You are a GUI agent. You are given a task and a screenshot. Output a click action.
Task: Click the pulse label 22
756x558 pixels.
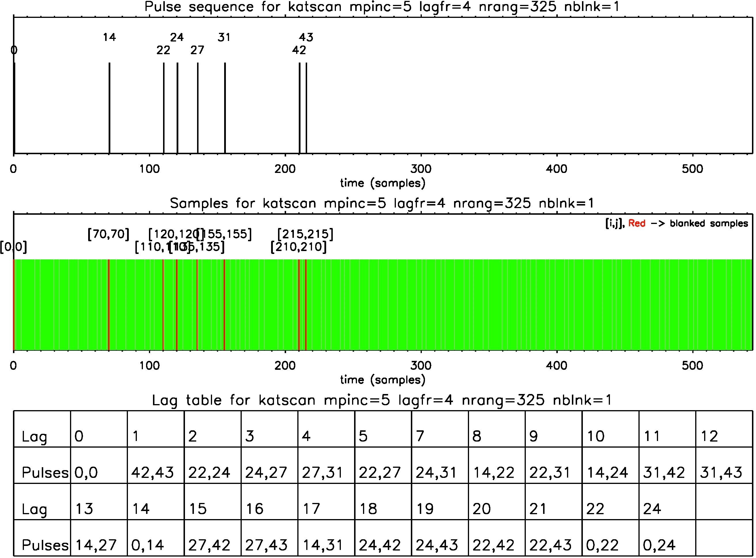(163, 50)
